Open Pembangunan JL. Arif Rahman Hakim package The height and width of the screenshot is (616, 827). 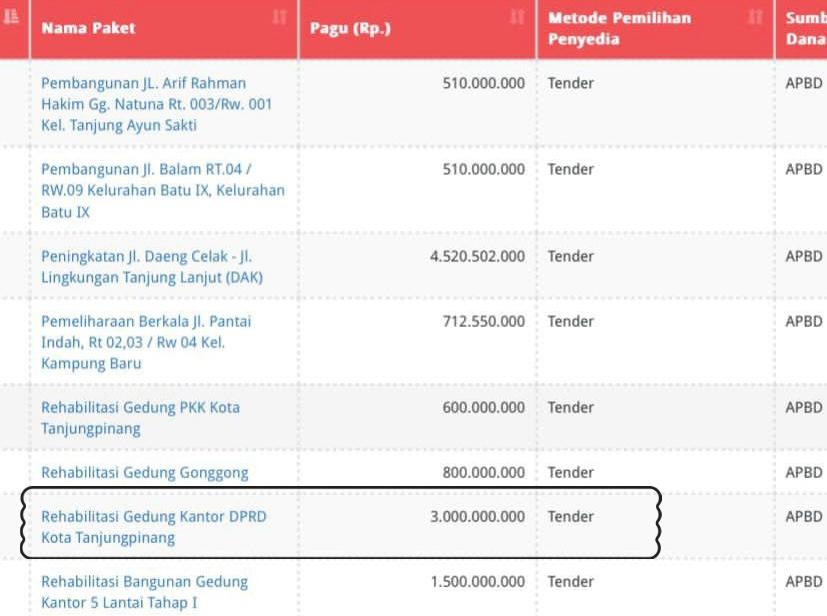pyautogui.click(x=156, y=104)
